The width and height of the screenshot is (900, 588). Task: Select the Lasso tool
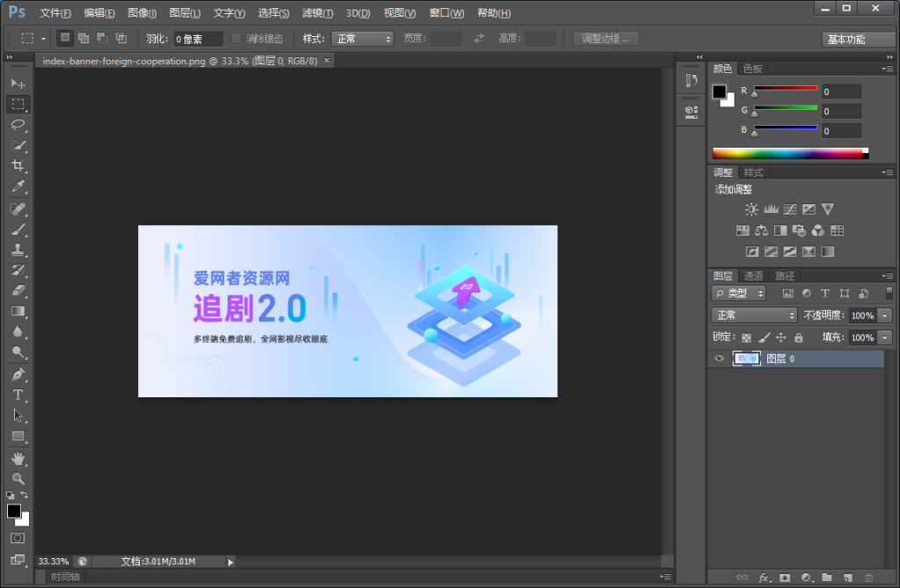point(18,124)
